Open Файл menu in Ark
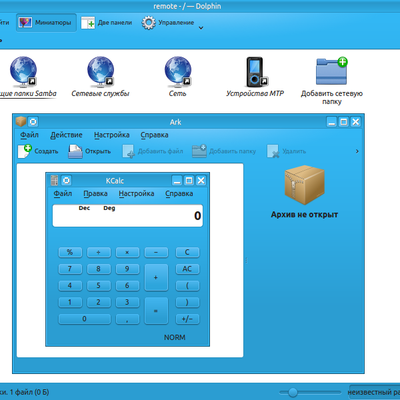Image resolution: width=400 pixels, height=400 pixels. click(29, 135)
